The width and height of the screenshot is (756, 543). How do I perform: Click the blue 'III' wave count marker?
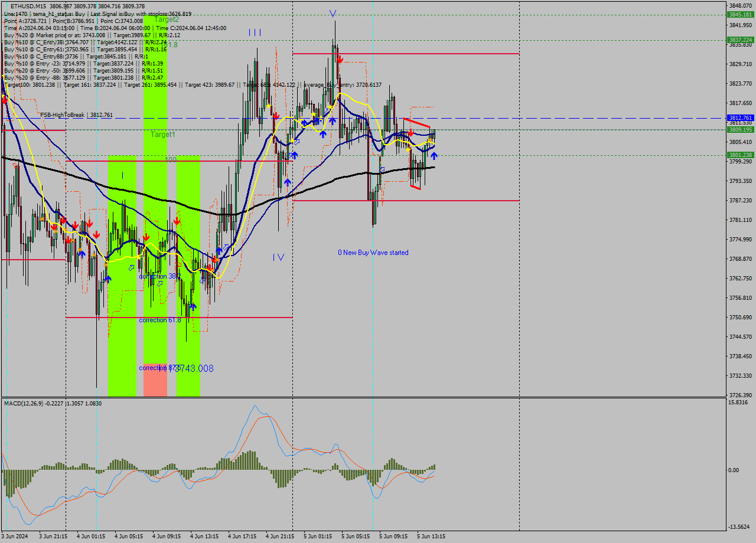pyautogui.click(x=255, y=32)
